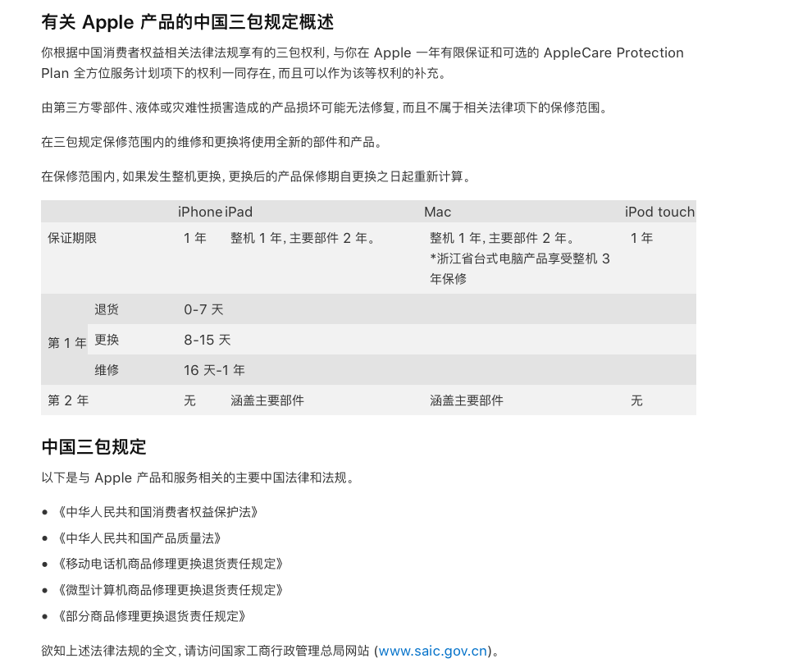Click the iPod touch 1 年 warranty cell

pos(641,238)
